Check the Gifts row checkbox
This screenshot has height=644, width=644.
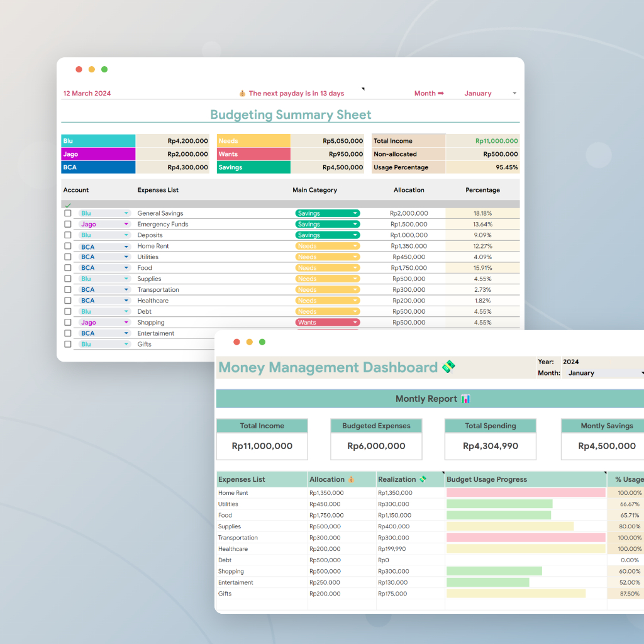tap(67, 344)
